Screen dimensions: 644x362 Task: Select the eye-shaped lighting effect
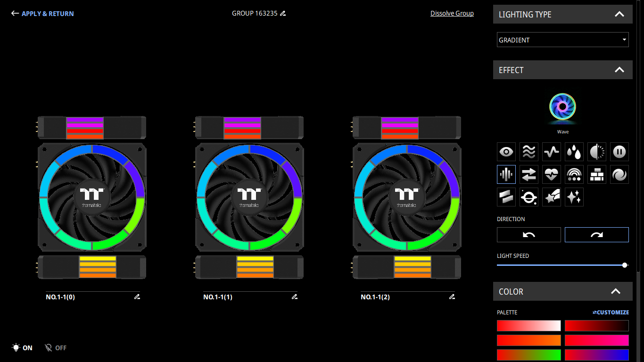506,152
